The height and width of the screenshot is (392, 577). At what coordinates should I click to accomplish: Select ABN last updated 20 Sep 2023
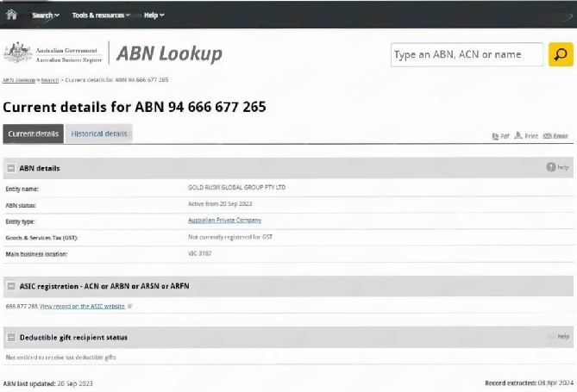(47, 383)
